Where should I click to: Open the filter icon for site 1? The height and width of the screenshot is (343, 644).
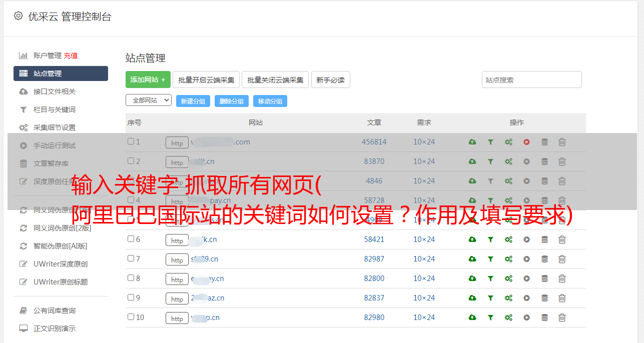pyautogui.click(x=490, y=142)
